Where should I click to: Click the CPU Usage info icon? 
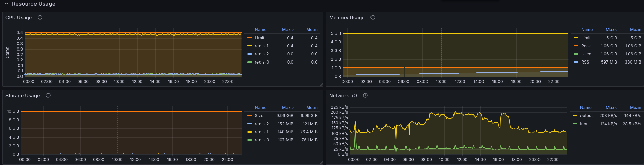(40, 17)
